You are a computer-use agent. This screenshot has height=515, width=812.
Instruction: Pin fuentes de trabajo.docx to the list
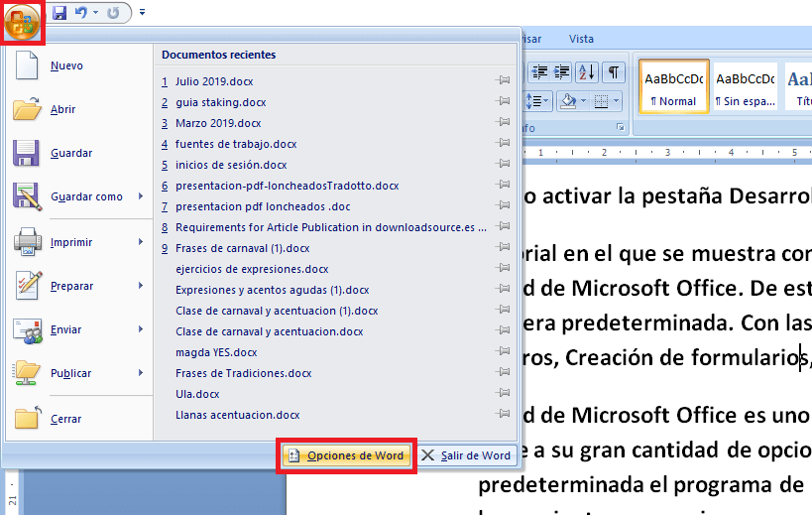[x=503, y=143]
